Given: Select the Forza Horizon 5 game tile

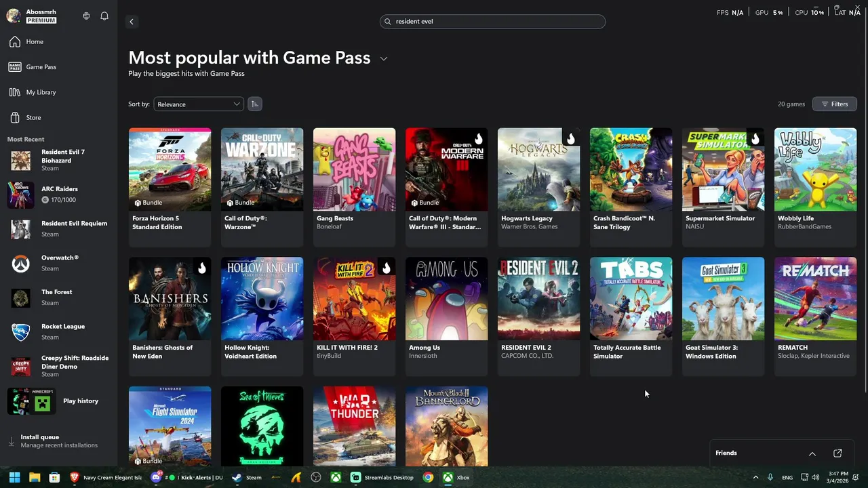Looking at the screenshot, I should (x=170, y=187).
